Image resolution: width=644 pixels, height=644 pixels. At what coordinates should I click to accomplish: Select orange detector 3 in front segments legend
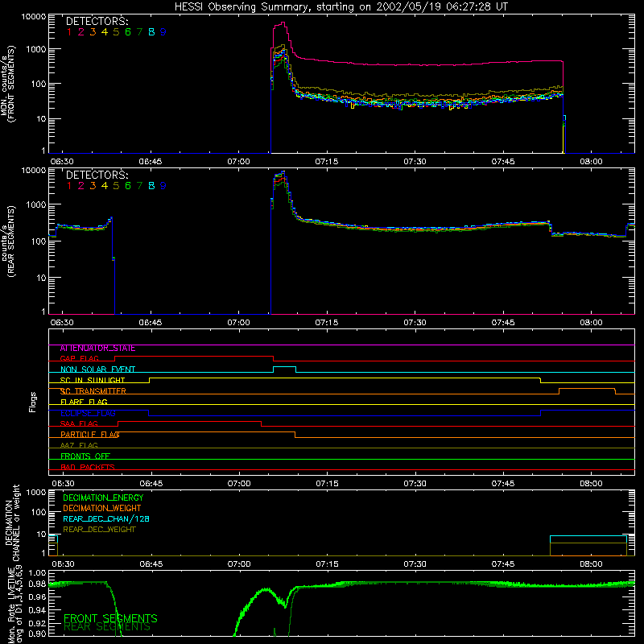[93, 31]
